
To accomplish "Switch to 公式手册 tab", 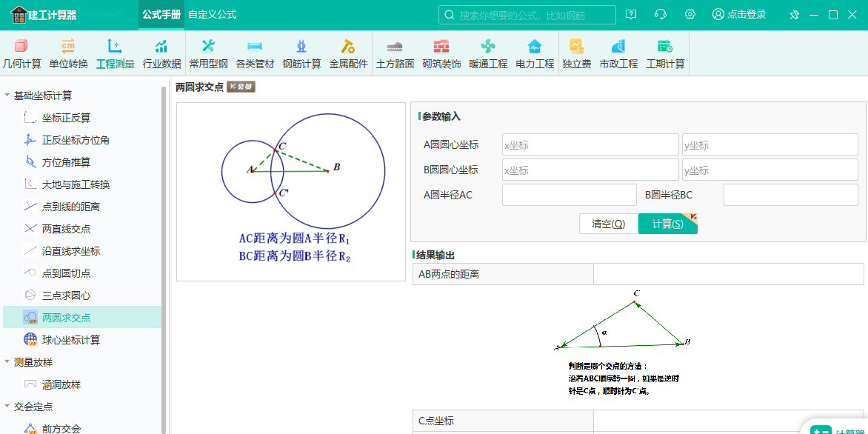I will [x=161, y=15].
